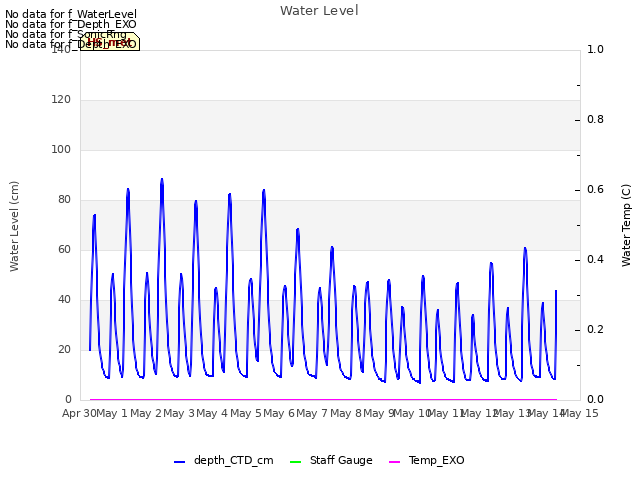This screenshot has width=640, height=480.
Task: Click the 'May 6' date label
Action: click(280, 413)
